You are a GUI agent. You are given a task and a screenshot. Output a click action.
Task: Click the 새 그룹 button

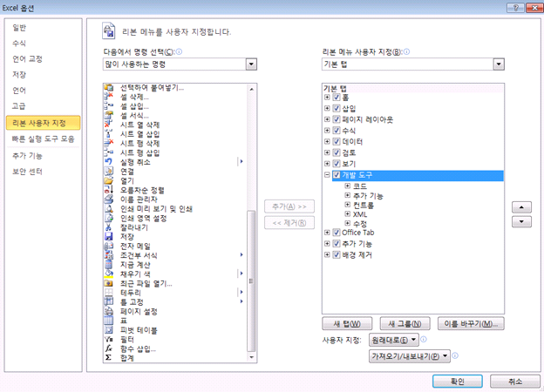pyautogui.click(x=405, y=324)
